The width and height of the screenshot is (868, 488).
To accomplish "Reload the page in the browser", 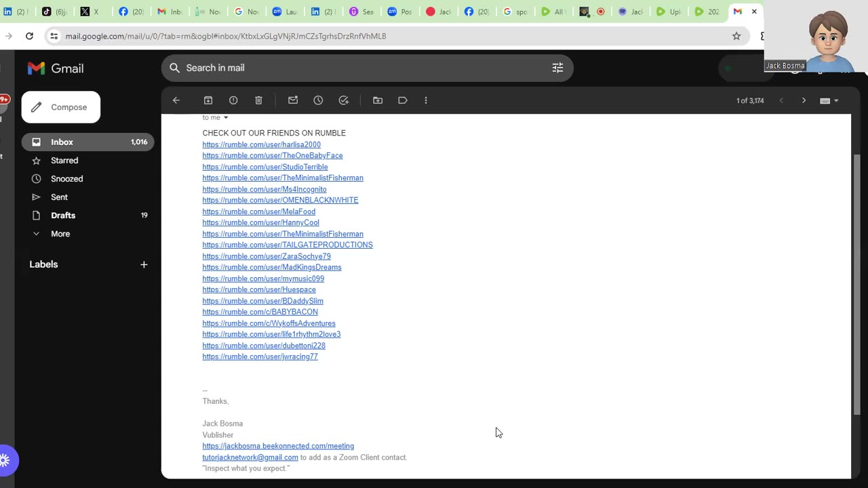I will point(29,36).
